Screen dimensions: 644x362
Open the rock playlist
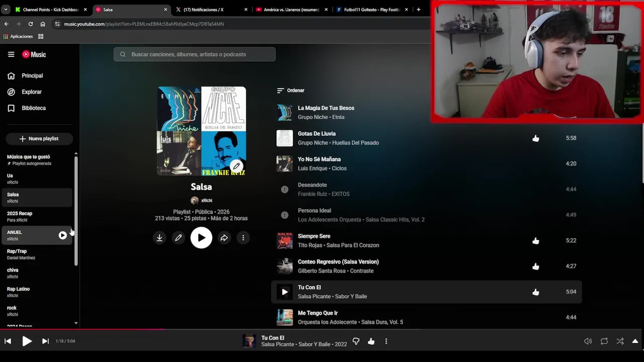point(38,311)
